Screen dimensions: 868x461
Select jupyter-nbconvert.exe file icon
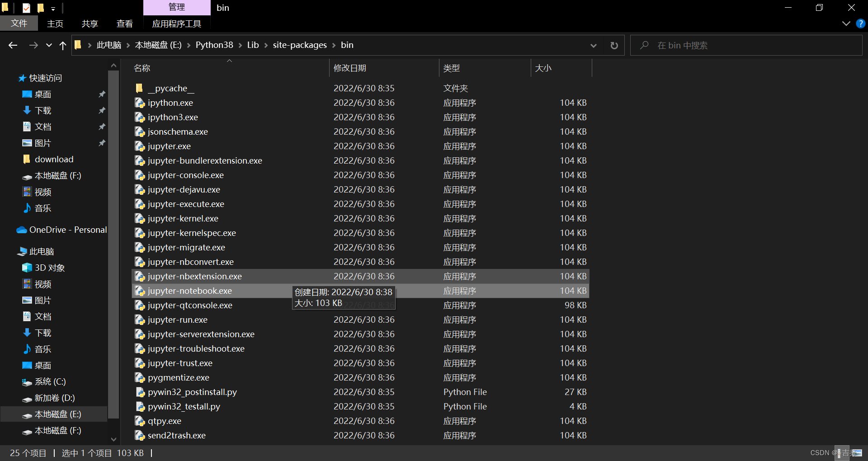click(140, 262)
